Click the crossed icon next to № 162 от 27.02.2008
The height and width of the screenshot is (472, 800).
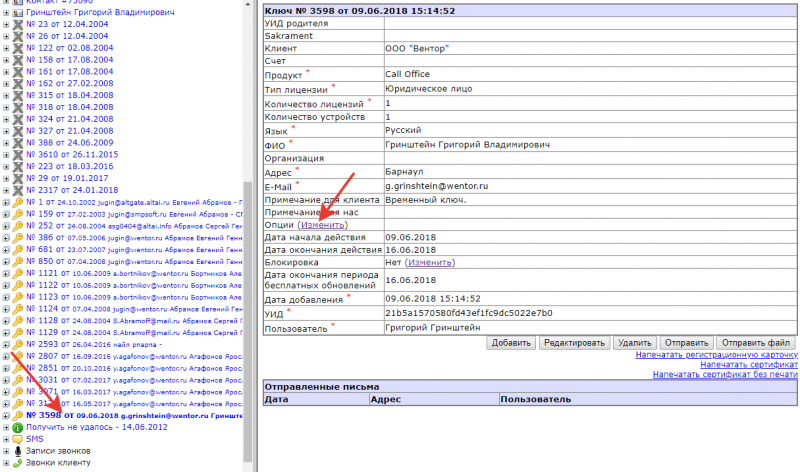pos(18,83)
